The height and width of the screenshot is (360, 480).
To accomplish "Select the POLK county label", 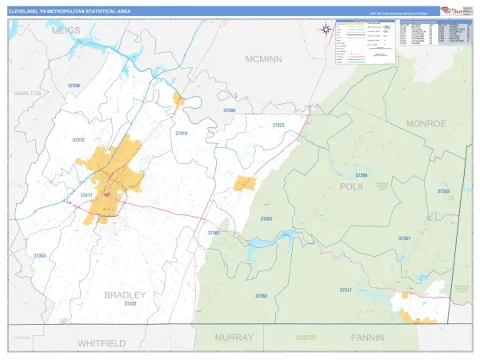I will [351, 187].
